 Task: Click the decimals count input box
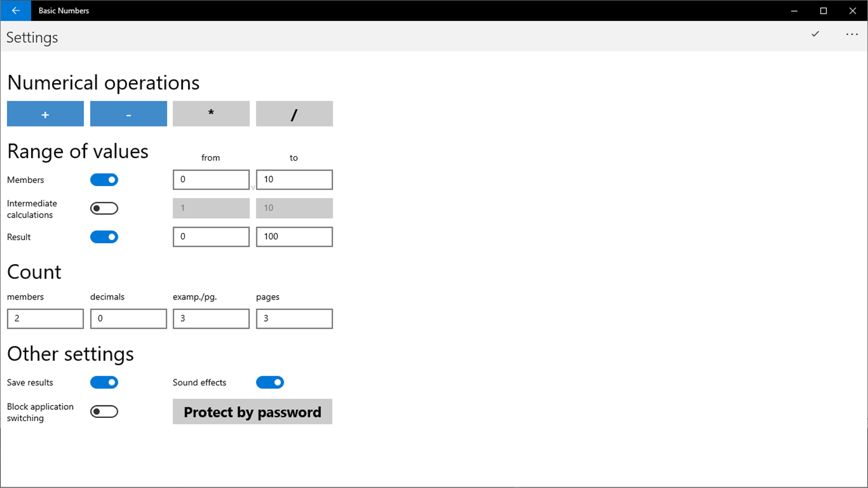pyautogui.click(x=128, y=319)
